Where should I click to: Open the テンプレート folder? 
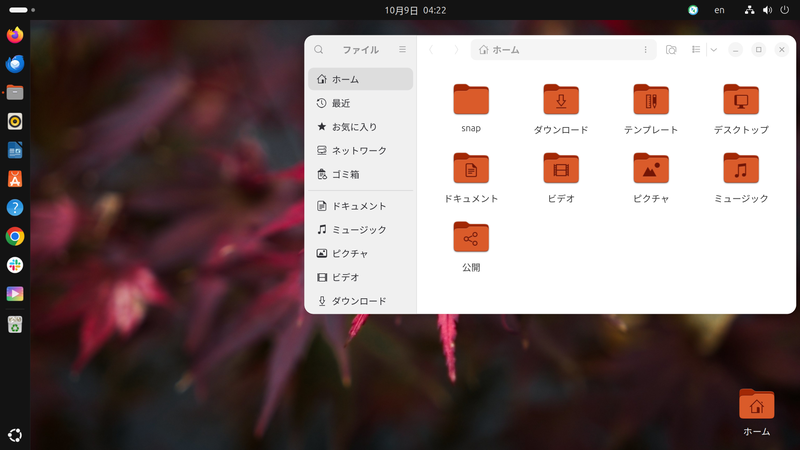(x=651, y=100)
